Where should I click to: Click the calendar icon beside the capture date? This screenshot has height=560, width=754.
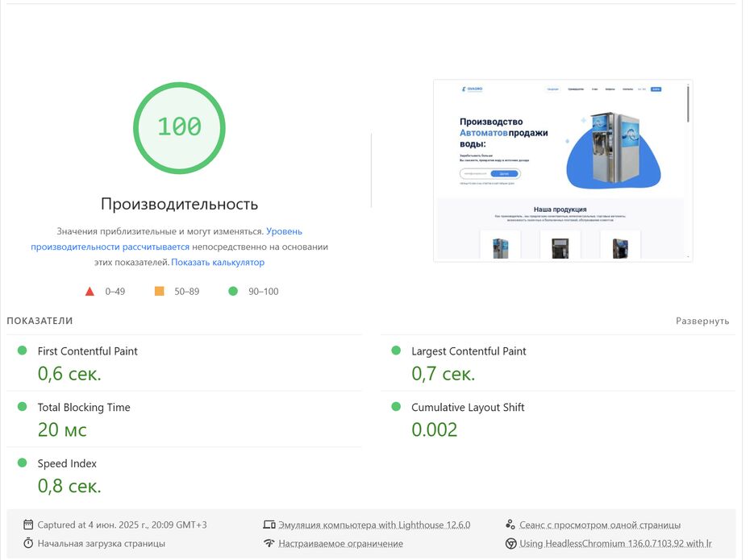pyautogui.click(x=29, y=525)
